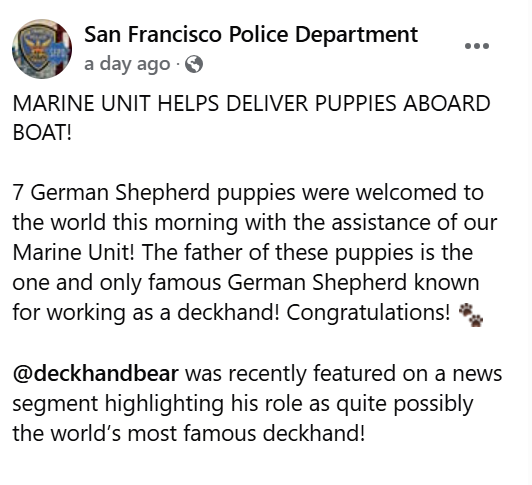Open the post options three-dot menu

pos(477,46)
